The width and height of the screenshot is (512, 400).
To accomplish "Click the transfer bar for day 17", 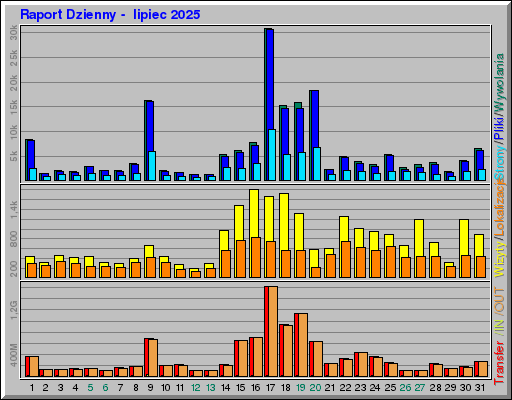I will (x=271, y=332).
